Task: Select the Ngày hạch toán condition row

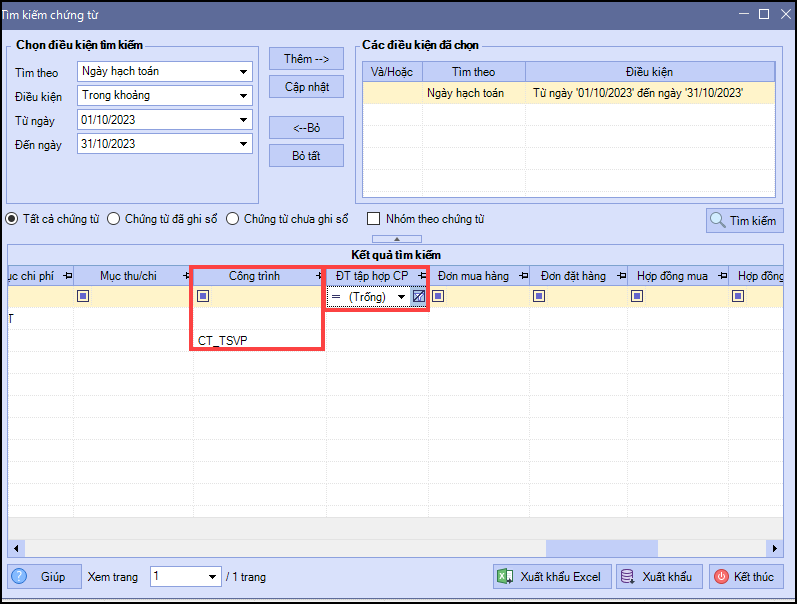Action: pos(567,93)
